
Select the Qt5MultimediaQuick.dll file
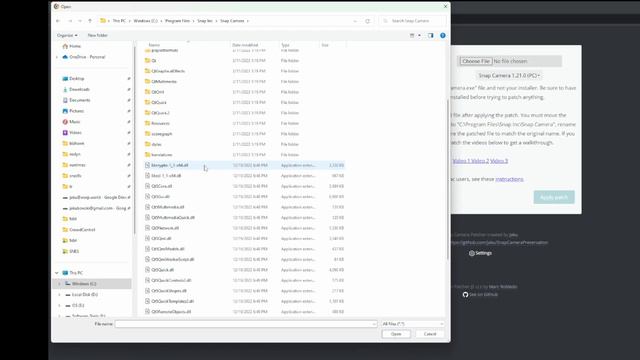[173, 218]
